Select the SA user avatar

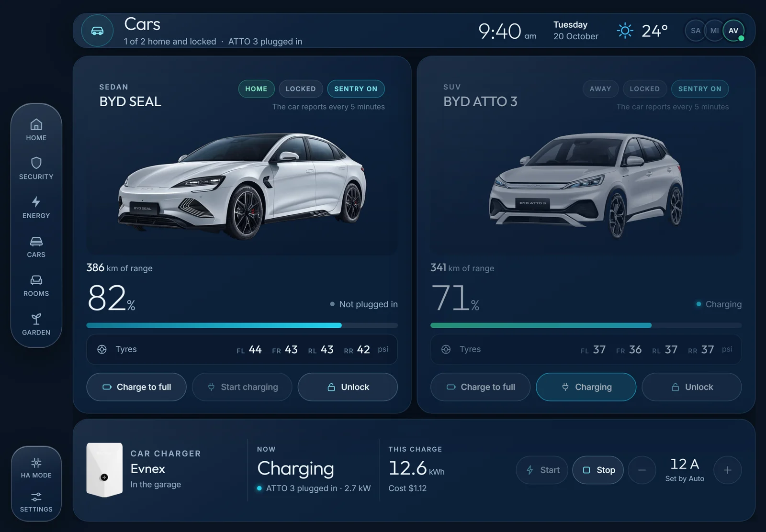click(x=696, y=31)
